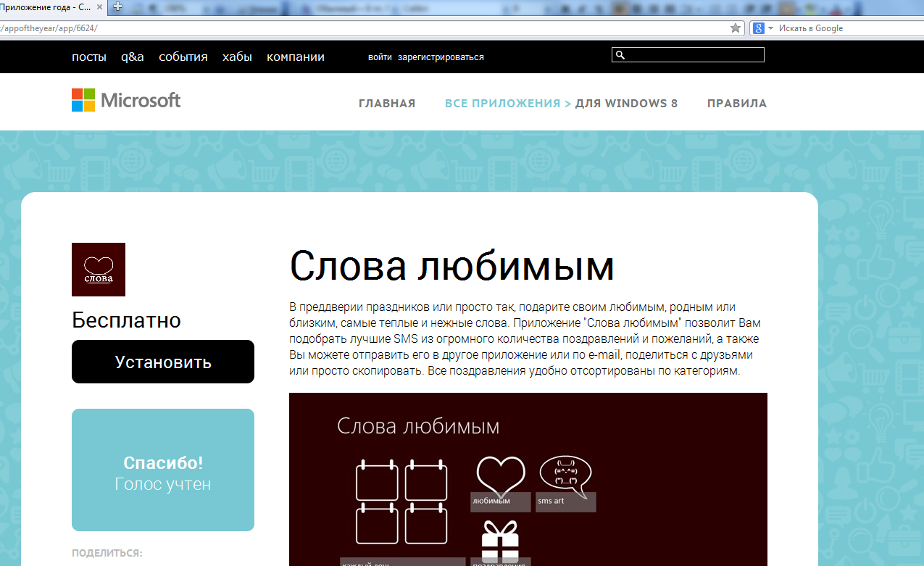This screenshot has height=566, width=924.
Task: Click site search field with magnifier
Action: 688,55
